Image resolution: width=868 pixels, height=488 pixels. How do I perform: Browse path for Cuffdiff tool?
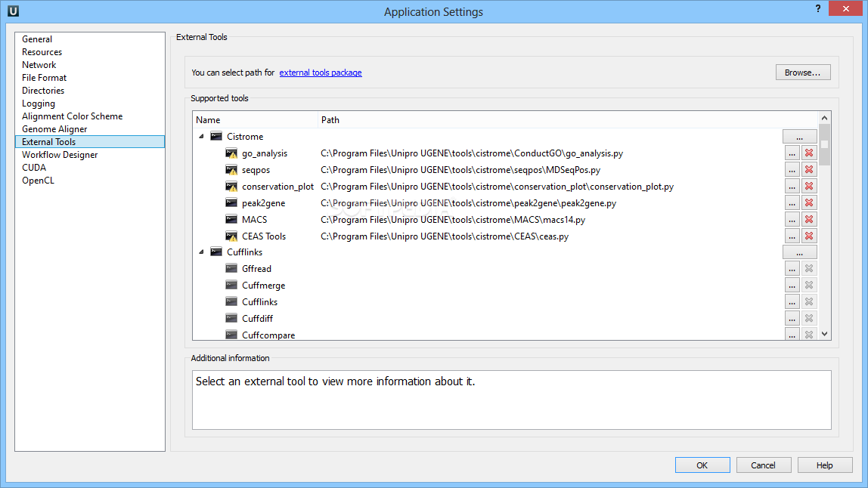[x=792, y=319]
